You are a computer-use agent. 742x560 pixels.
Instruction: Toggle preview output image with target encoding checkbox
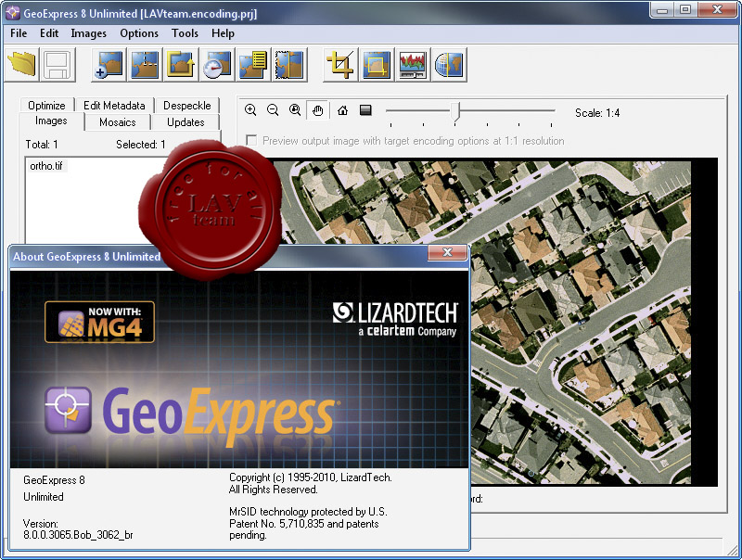coord(251,141)
